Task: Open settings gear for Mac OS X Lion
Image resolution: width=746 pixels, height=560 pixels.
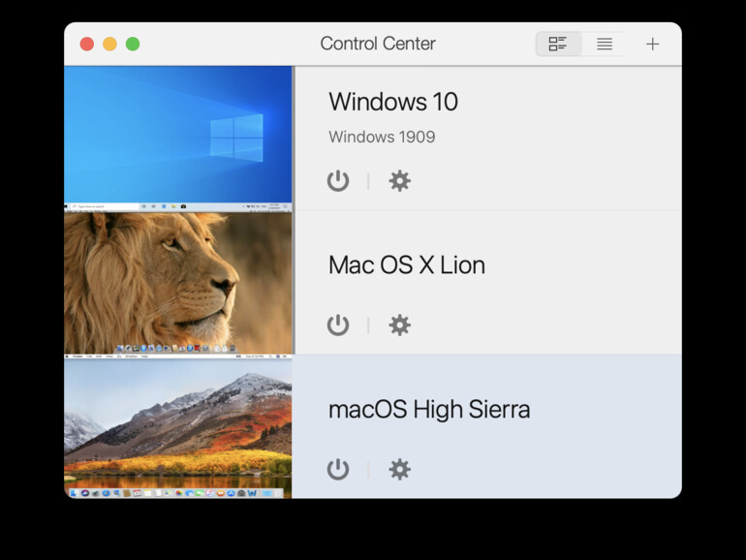Action: coord(399,325)
